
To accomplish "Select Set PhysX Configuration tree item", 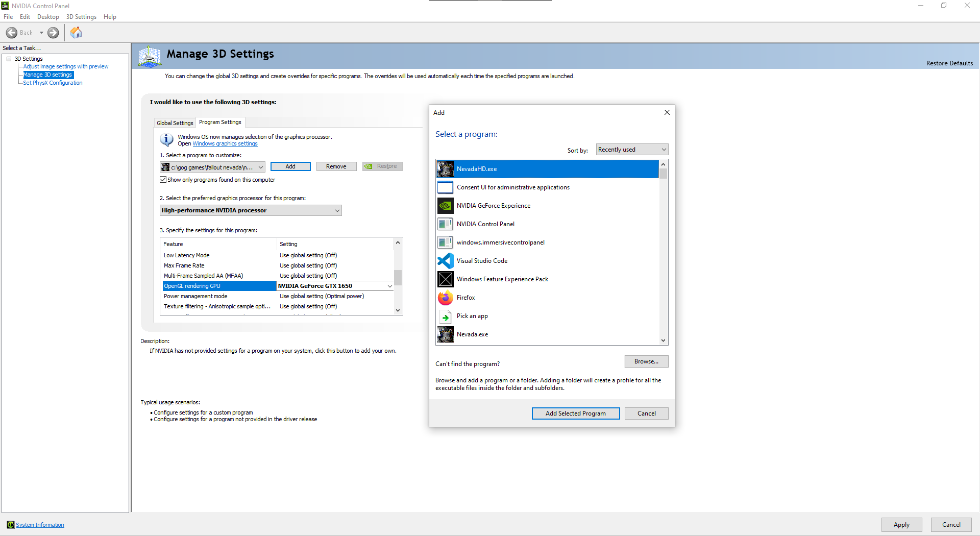I will point(53,83).
